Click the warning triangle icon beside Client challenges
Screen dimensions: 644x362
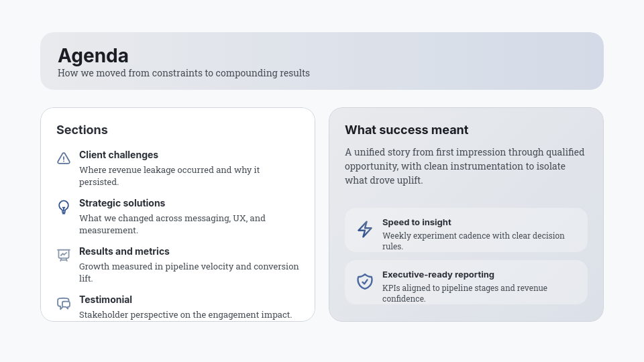(64, 158)
